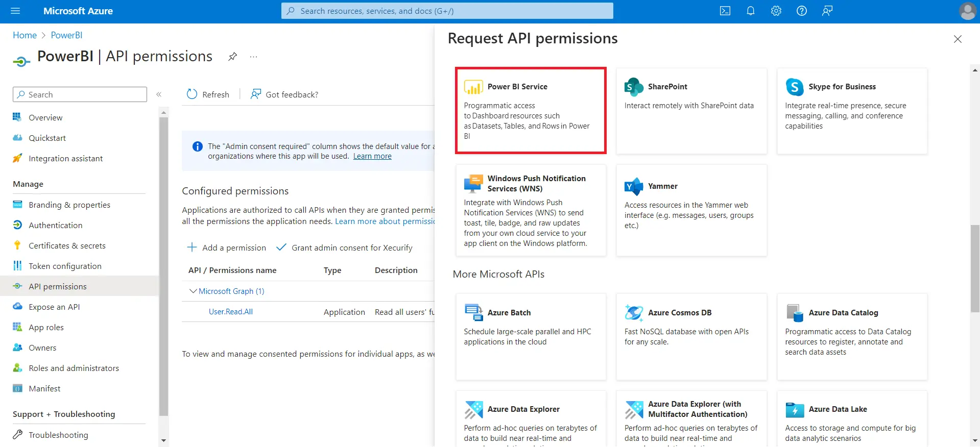Open Troubleshooting in the left menu

58,435
